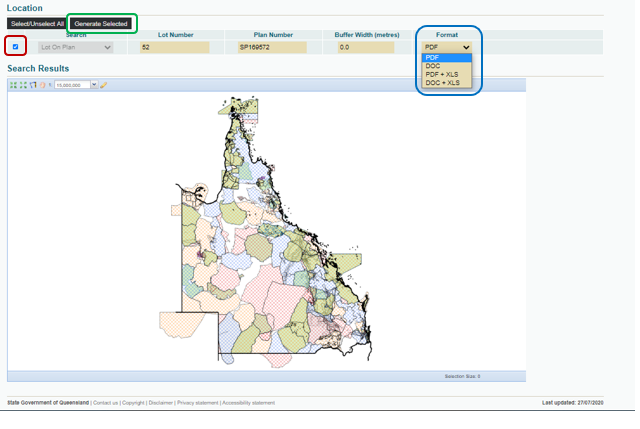640x429 pixels.
Task: Activate the pan hand tool
Action: 42,85
